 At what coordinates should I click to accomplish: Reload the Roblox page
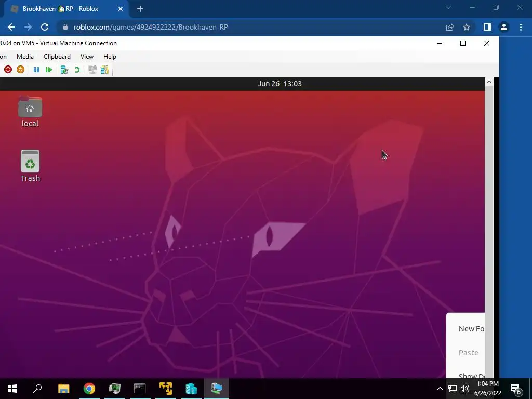(45, 27)
